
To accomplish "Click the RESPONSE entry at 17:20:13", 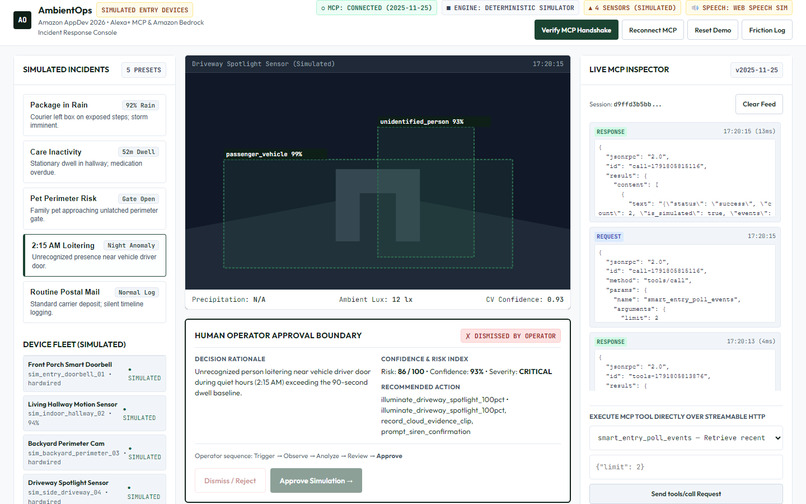I will [685, 362].
